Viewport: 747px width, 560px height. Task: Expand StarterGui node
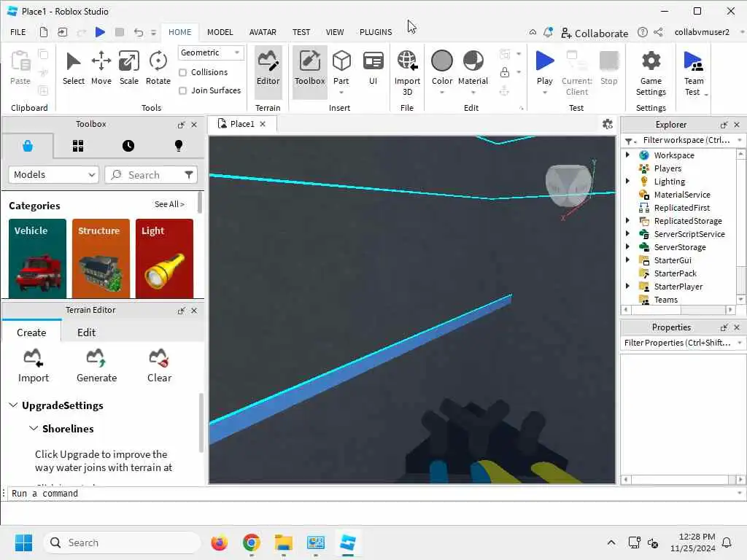coord(627,260)
